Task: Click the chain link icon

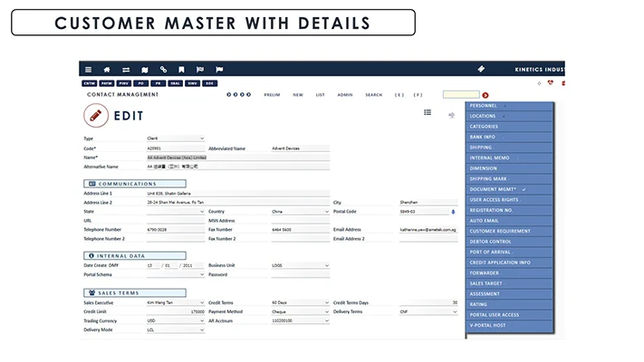Action: [x=163, y=70]
